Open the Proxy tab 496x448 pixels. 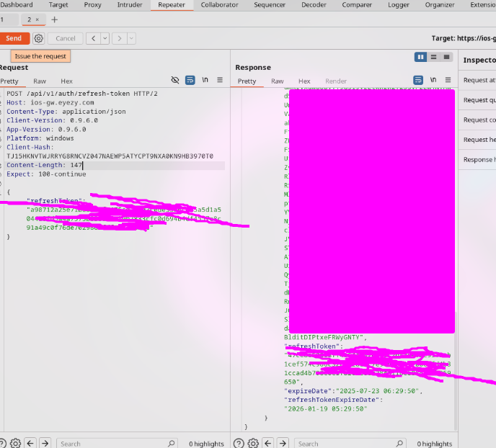click(93, 5)
